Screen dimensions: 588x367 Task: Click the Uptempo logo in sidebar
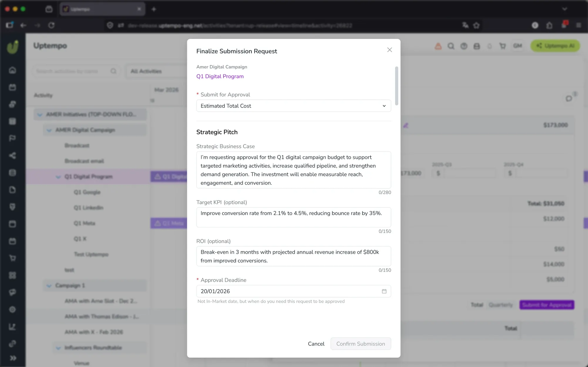(x=13, y=47)
